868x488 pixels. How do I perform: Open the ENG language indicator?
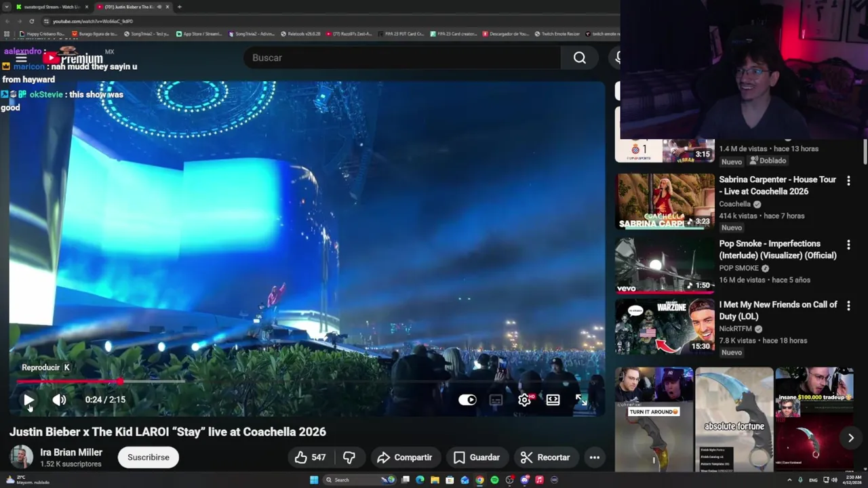pyautogui.click(x=813, y=480)
